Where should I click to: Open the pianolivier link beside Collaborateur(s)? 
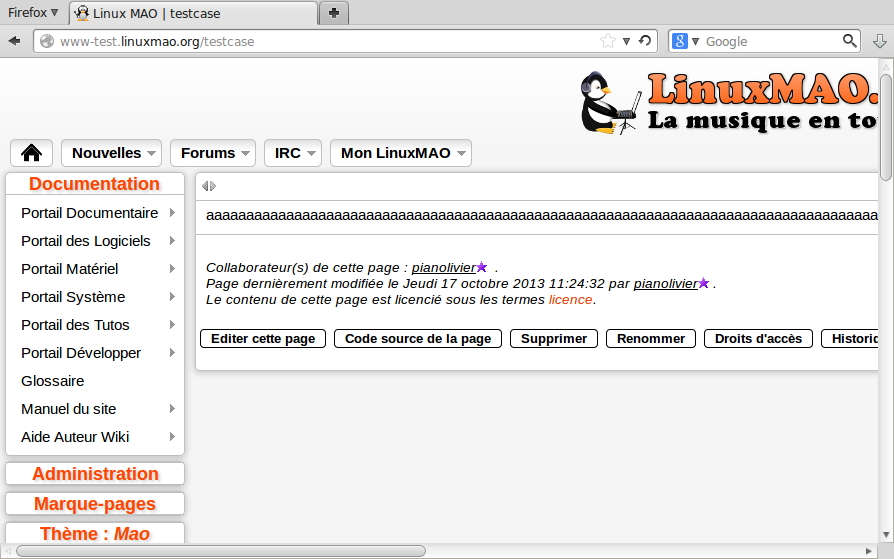444,268
